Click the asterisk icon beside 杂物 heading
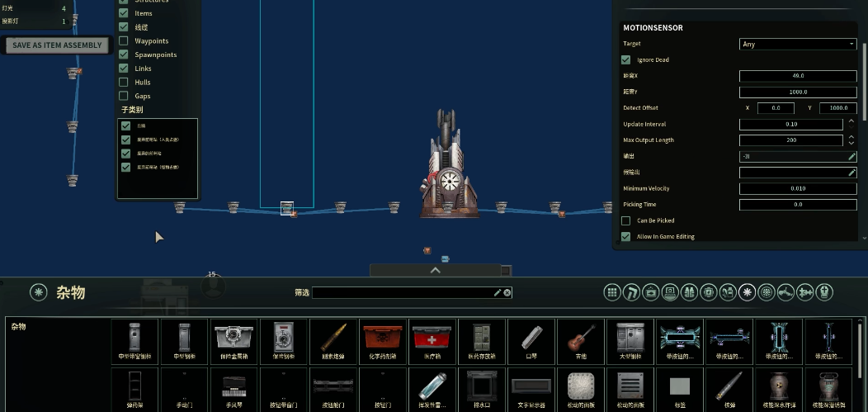Screen dimensions: 868x412 pos(38,292)
